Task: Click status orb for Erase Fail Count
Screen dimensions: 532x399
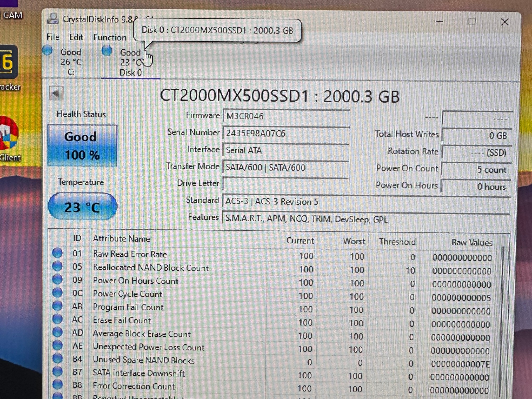Action: pos(57,319)
